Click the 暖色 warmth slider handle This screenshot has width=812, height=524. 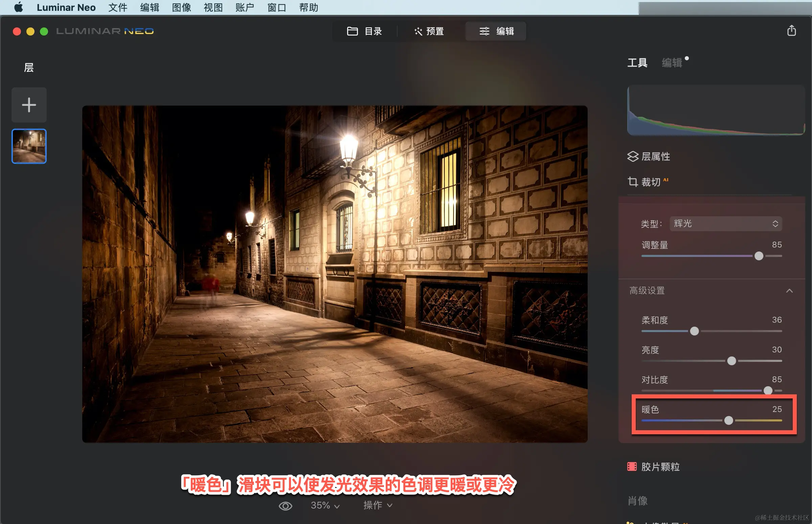pyautogui.click(x=728, y=420)
